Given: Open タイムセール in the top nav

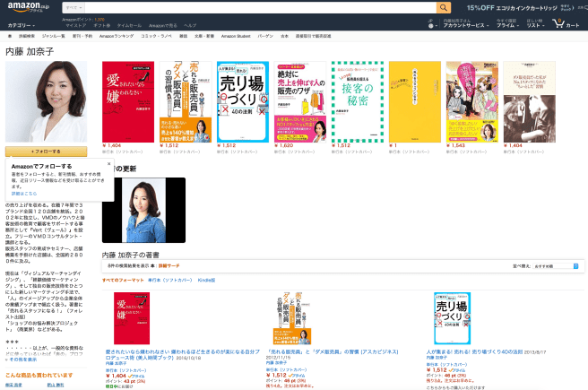Looking at the screenshot, I should [x=129, y=25].
